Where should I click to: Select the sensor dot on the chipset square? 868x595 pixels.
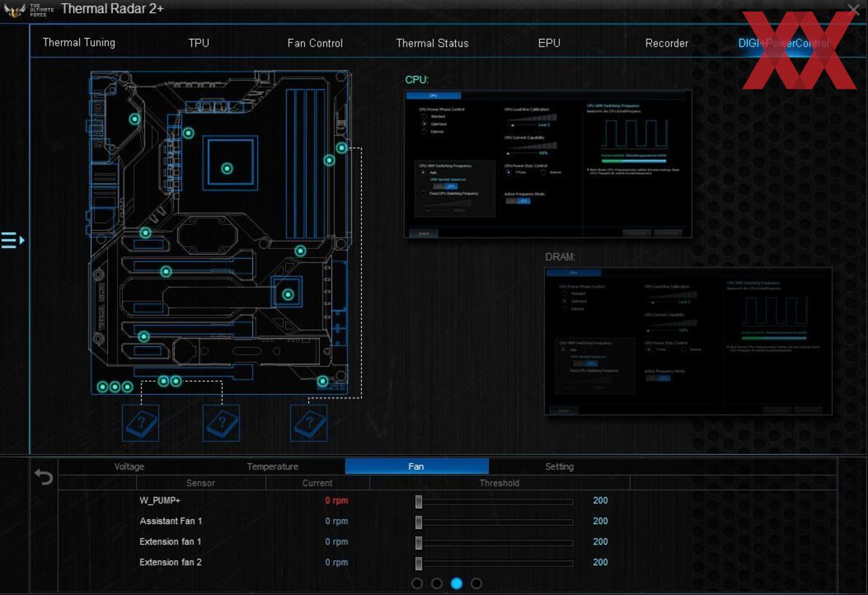click(x=288, y=294)
